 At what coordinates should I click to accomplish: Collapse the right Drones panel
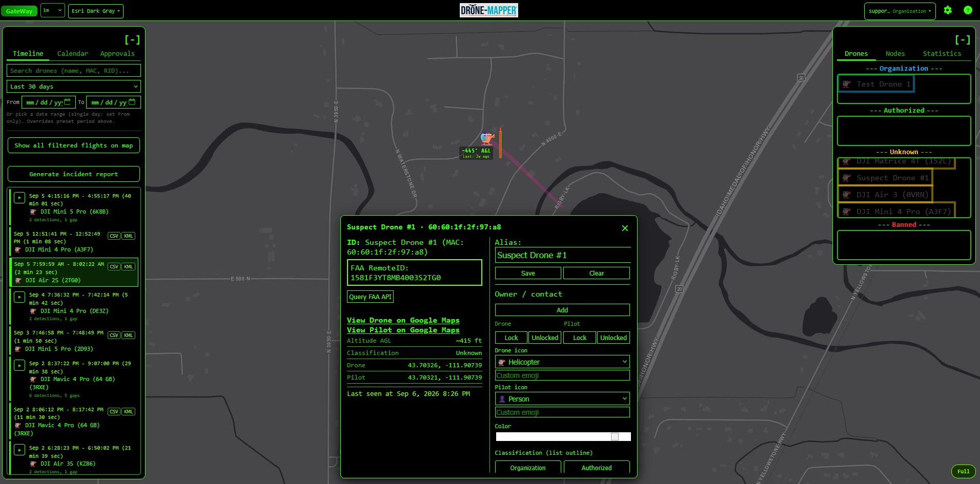pos(963,39)
